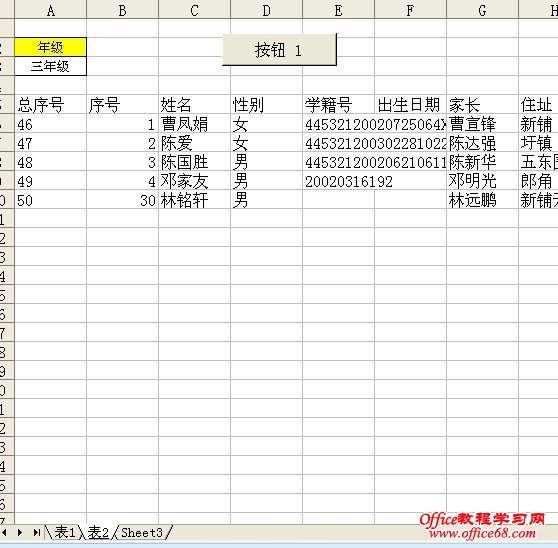Select the student ID starting 445321200302281
This screenshot has width=558, height=548.
point(338,143)
